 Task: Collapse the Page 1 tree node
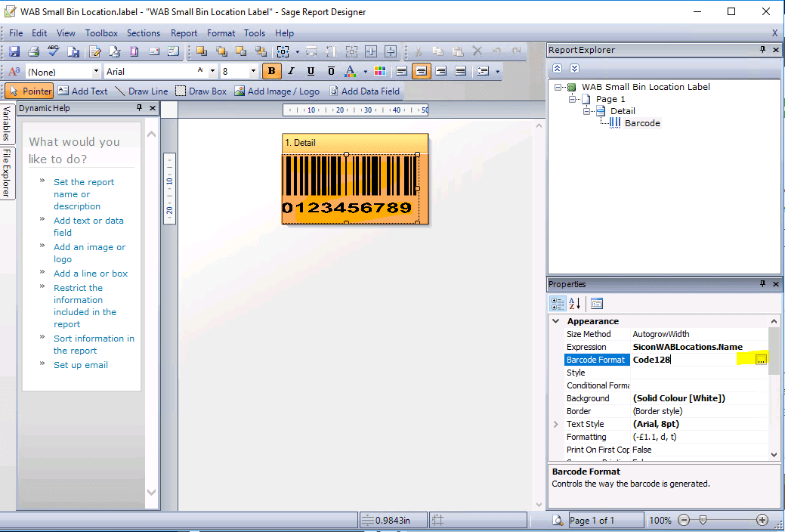[x=572, y=99]
